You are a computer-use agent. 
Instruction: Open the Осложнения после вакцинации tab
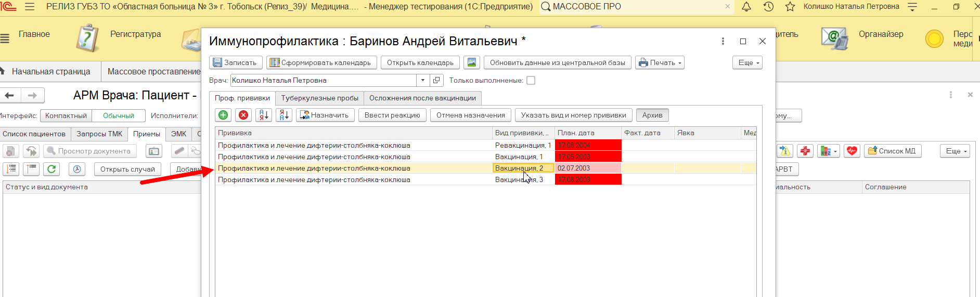pyautogui.click(x=422, y=98)
